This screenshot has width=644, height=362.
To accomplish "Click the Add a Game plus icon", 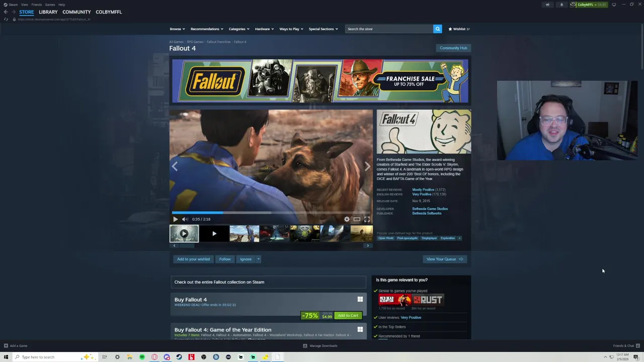I will pyautogui.click(x=6, y=346).
